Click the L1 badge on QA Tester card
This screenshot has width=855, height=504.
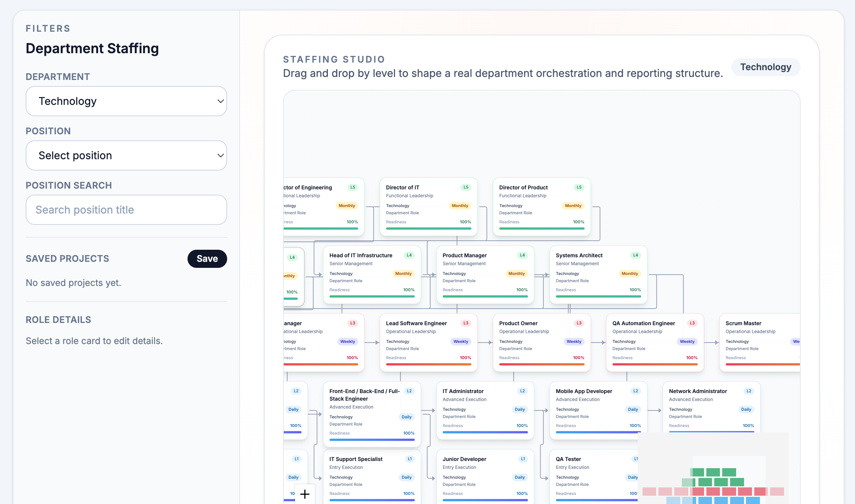point(635,459)
